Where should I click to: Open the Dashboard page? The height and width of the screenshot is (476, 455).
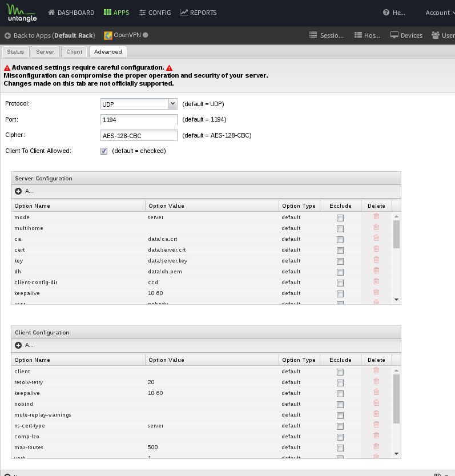(71, 13)
